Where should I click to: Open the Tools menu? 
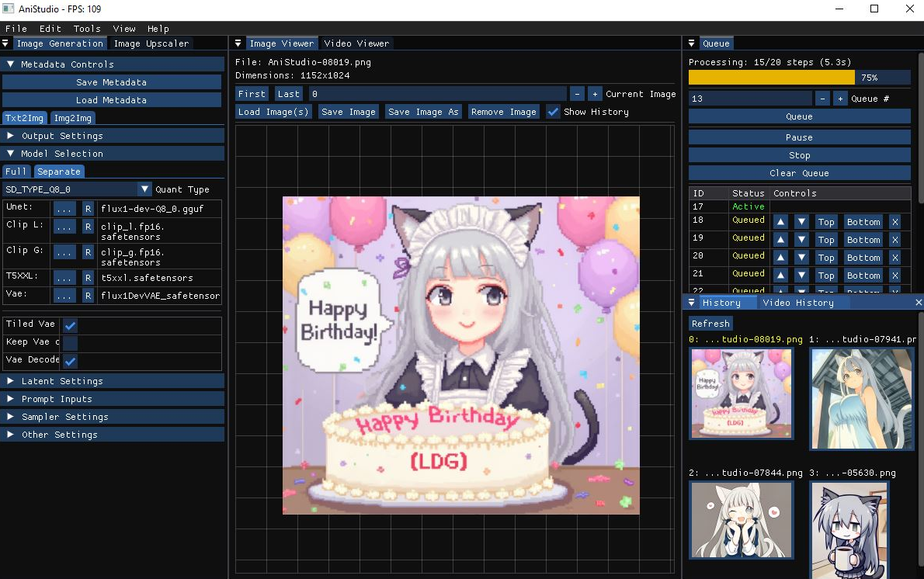point(87,28)
